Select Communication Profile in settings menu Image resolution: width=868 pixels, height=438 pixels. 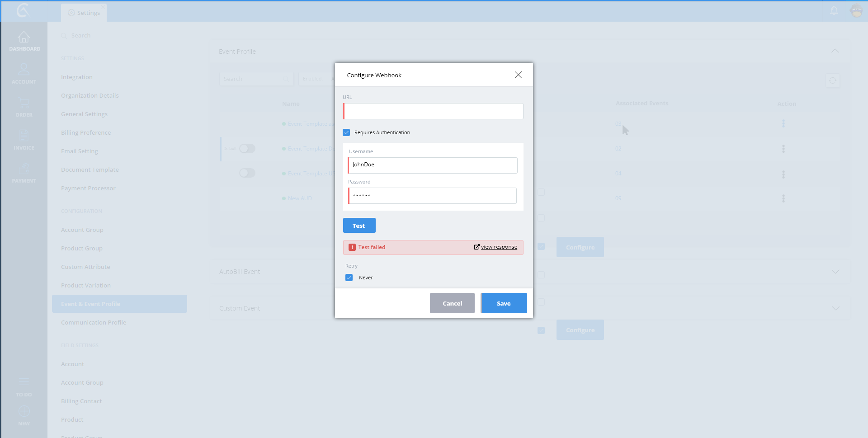(94, 322)
